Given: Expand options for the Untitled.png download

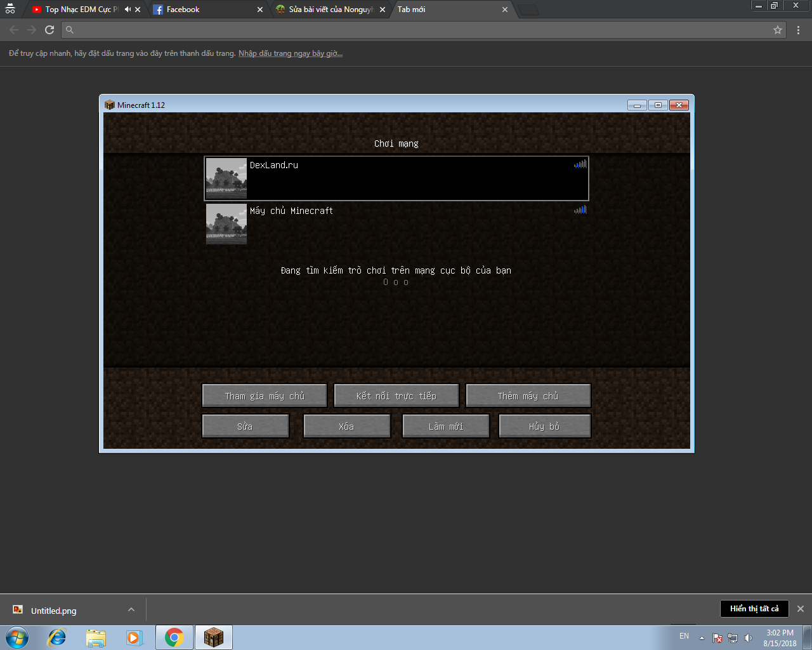Looking at the screenshot, I should tap(131, 610).
